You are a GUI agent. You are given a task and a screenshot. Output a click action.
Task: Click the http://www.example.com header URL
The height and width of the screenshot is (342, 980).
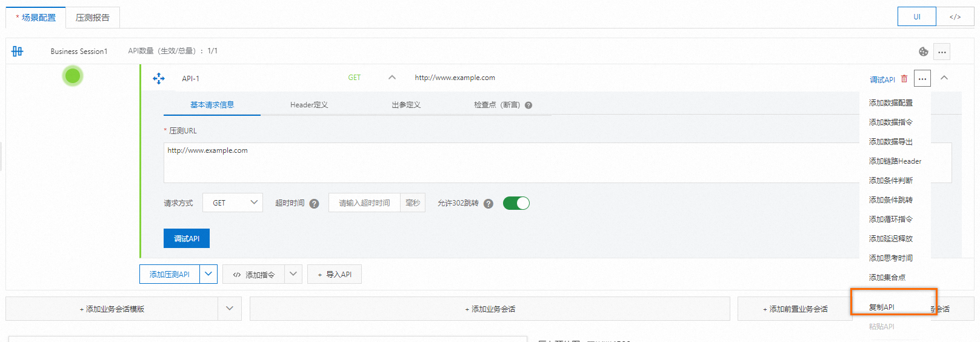pyautogui.click(x=455, y=78)
